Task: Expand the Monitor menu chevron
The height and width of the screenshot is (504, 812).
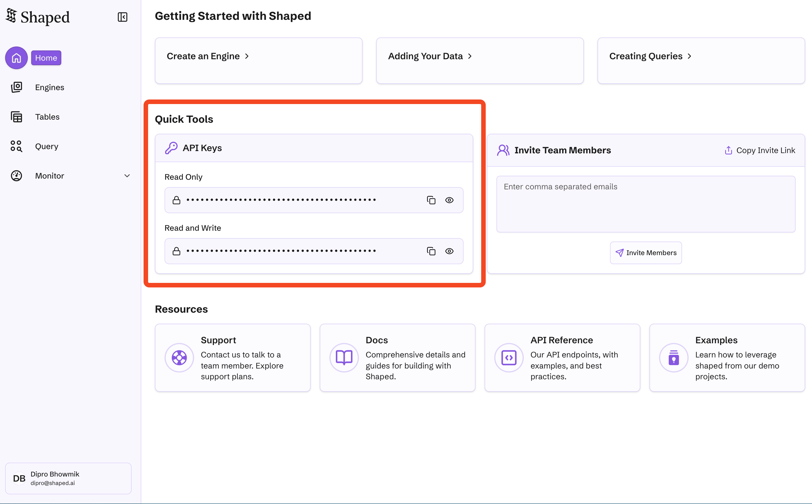Action: 127,176
